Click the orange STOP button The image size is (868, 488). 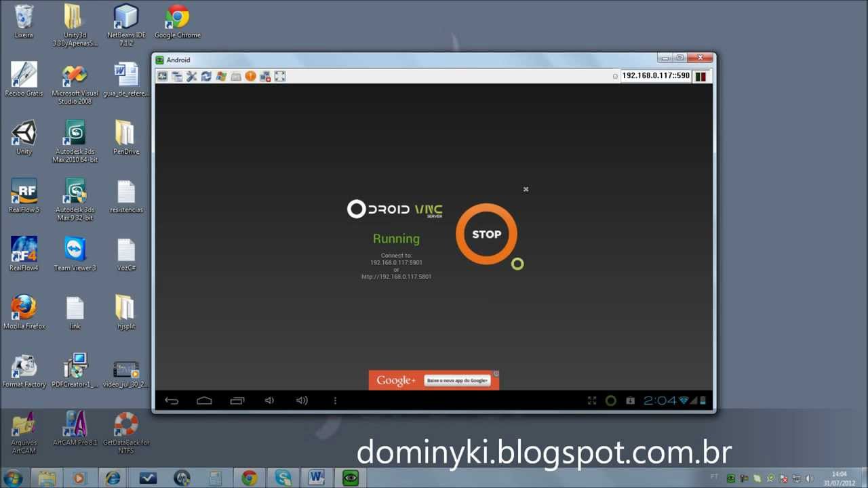486,234
